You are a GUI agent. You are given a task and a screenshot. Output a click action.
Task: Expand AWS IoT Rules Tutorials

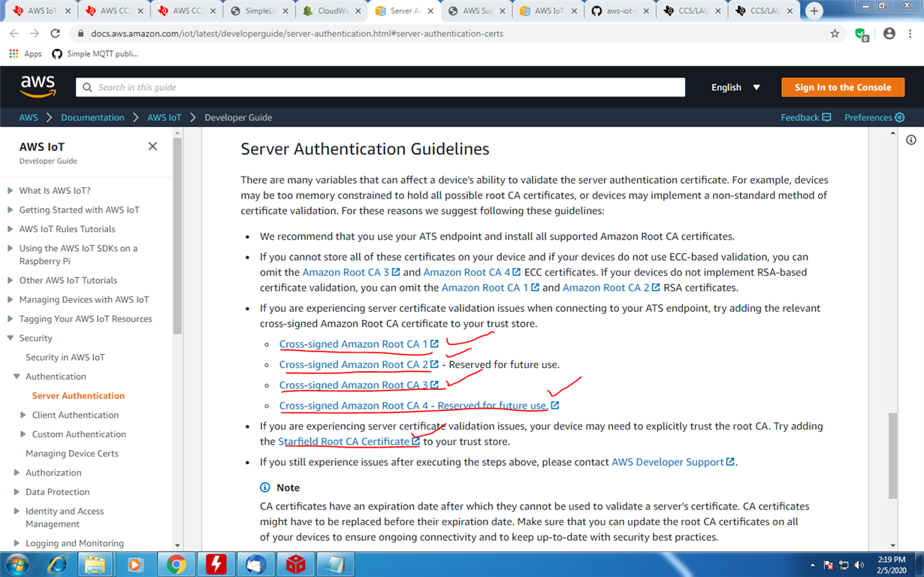pos(11,229)
